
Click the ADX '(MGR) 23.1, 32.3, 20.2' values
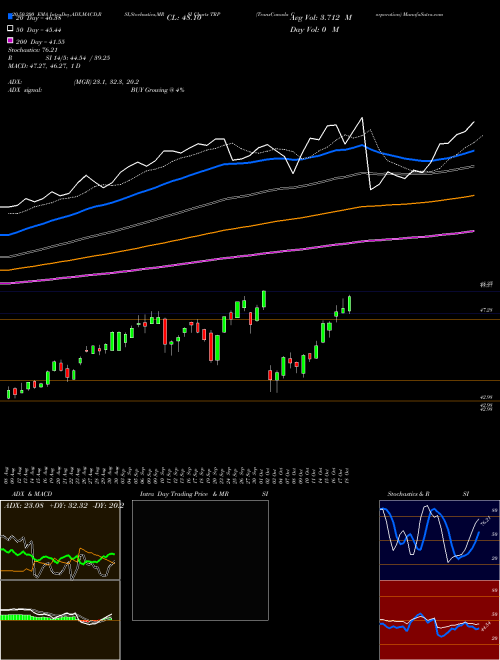click(106, 82)
